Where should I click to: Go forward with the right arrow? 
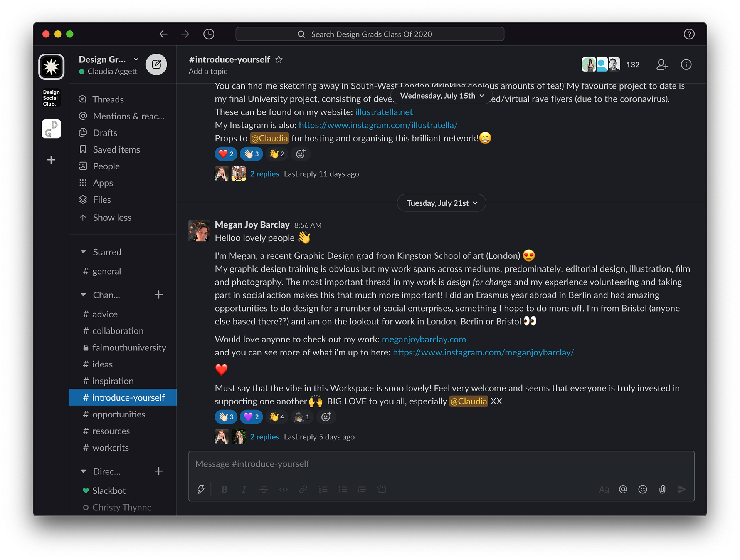[x=185, y=34]
